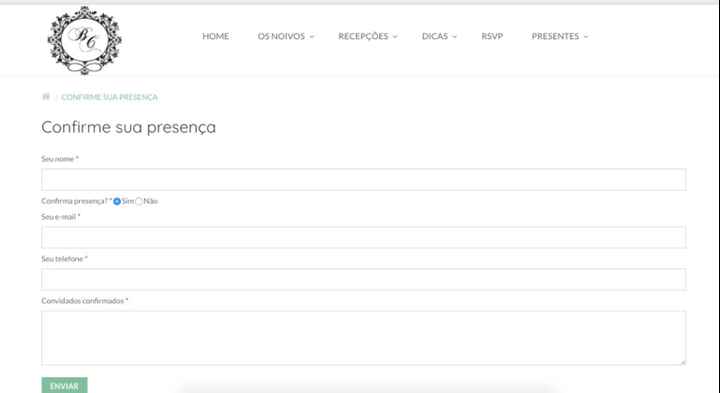The height and width of the screenshot is (393, 720).
Task: Click the Confirma presença? label
Action: pos(77,201)
